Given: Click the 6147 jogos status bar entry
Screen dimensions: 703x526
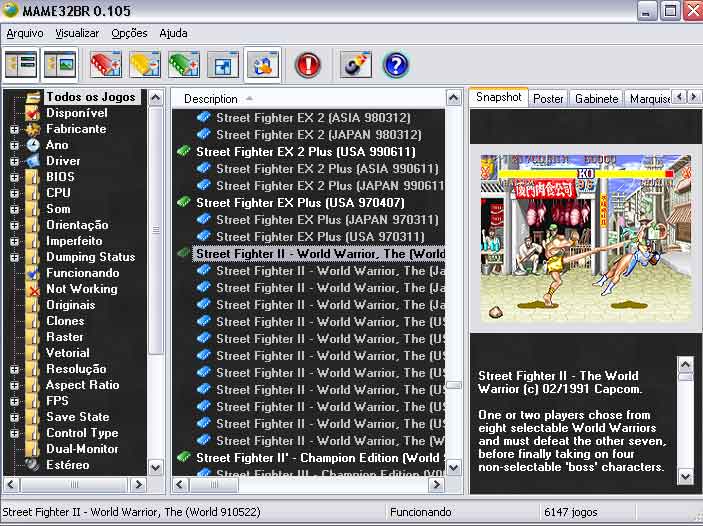Looking at the screenshot, I should tap(570, 512).
